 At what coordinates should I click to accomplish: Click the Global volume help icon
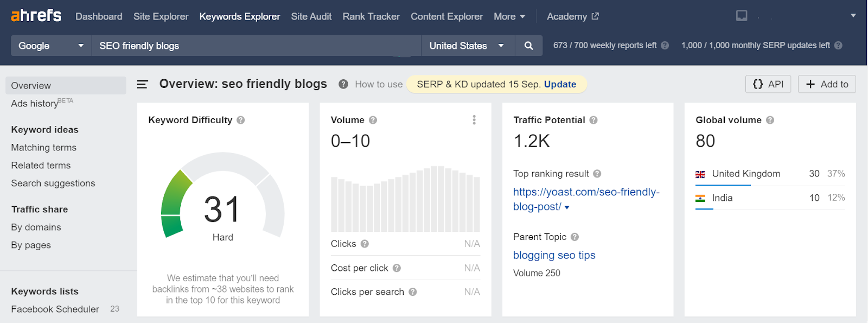[770, 120]
